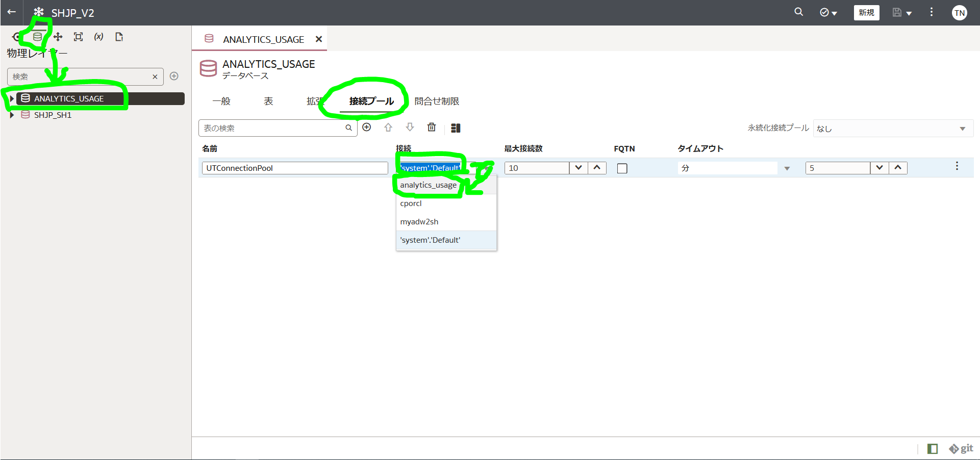Click the UTConnectionPool name field
Viewport: 980px width, 460px height.
(295, 168)
